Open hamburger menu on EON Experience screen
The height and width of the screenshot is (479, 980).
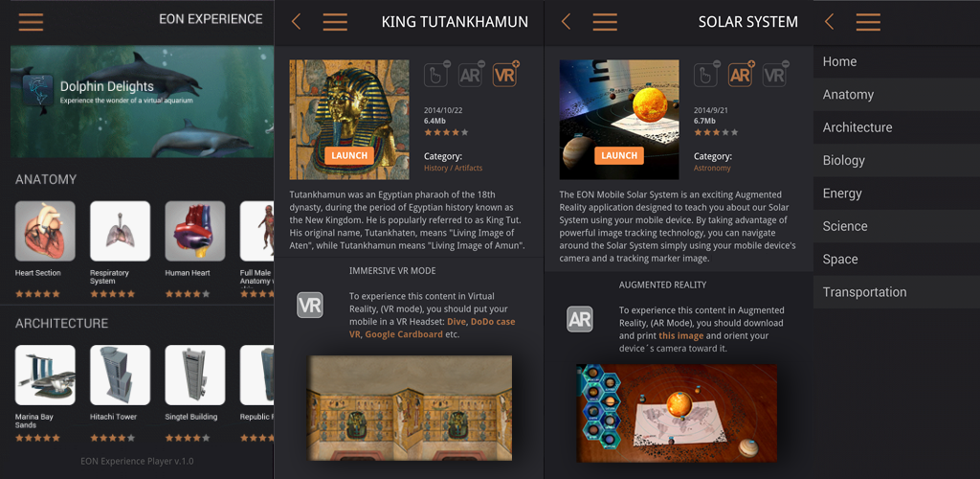(31, 22)
